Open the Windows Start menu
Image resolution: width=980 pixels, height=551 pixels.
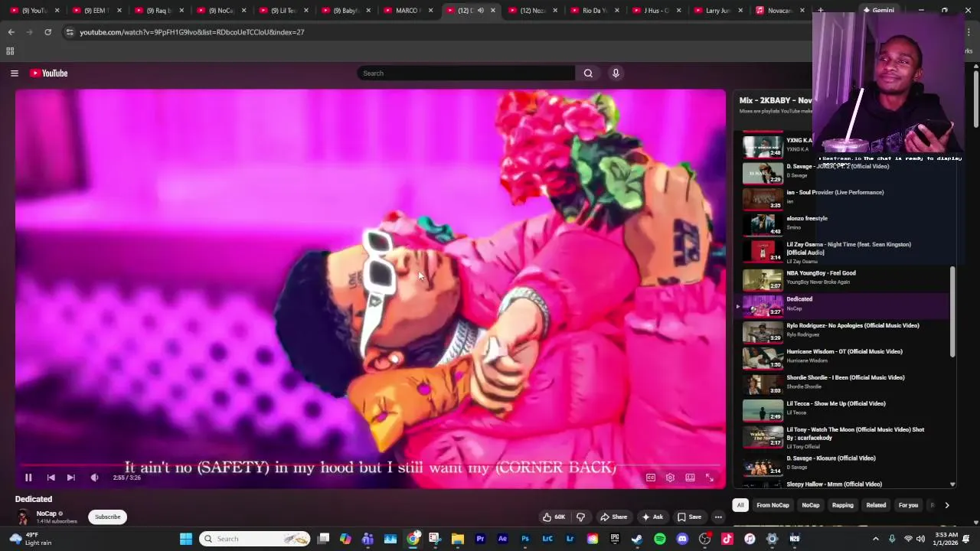tap(186, 539)
